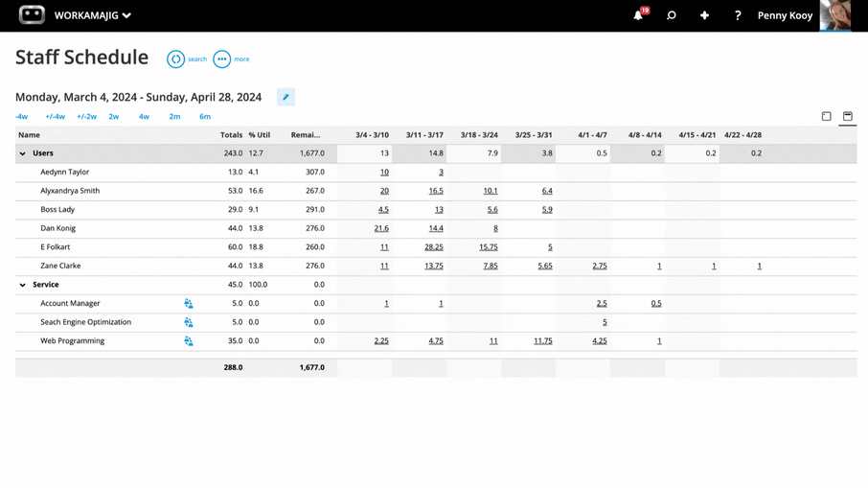Click the grand total 288.0 cell

pos(233,367)
